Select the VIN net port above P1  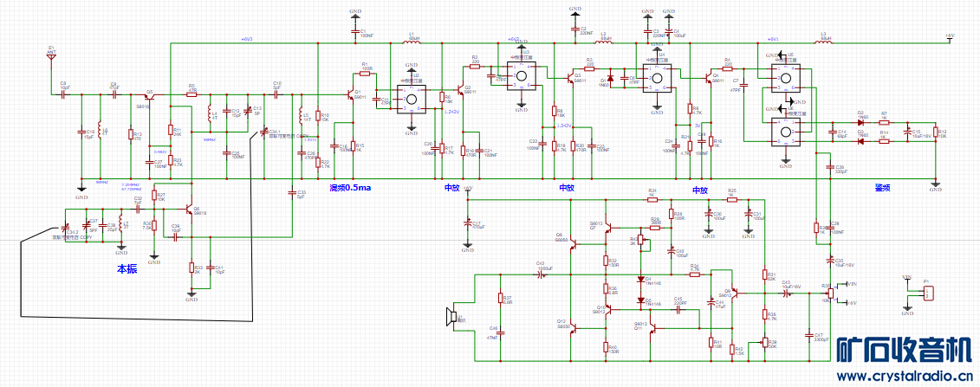907,279
